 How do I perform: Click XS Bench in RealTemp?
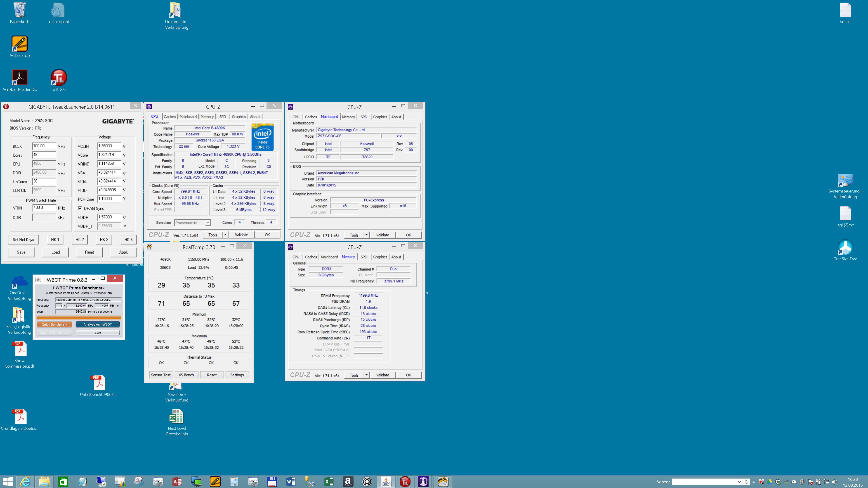click(x=186, y=375)
